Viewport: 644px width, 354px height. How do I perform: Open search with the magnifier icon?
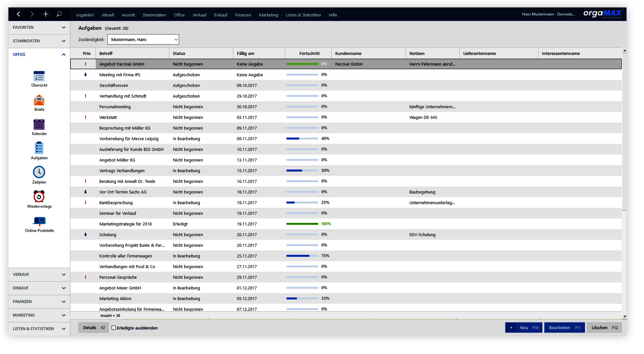tap(59, 14)
